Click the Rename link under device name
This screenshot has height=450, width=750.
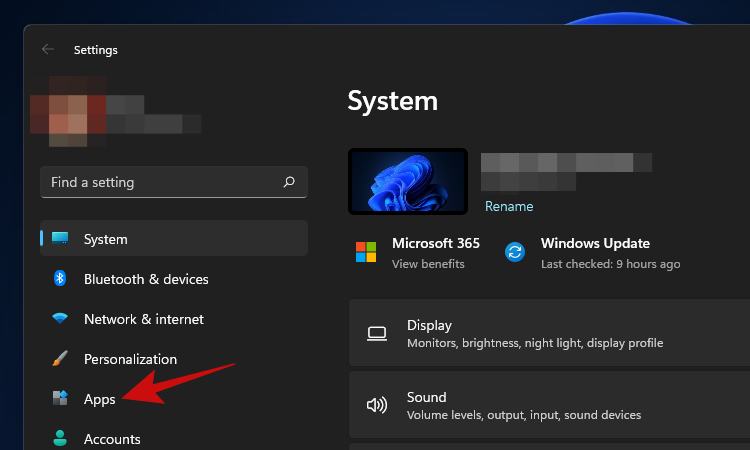tap(509, 206)
